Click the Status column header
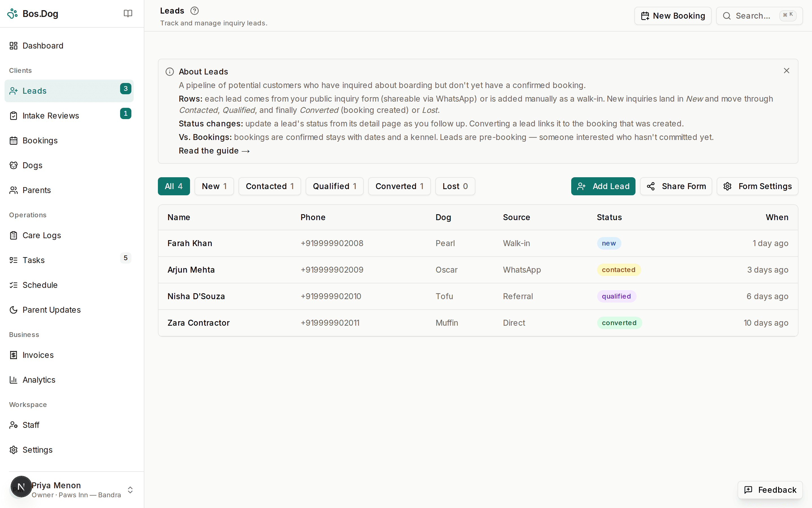 pyautogui.click(x=609, y=217)
